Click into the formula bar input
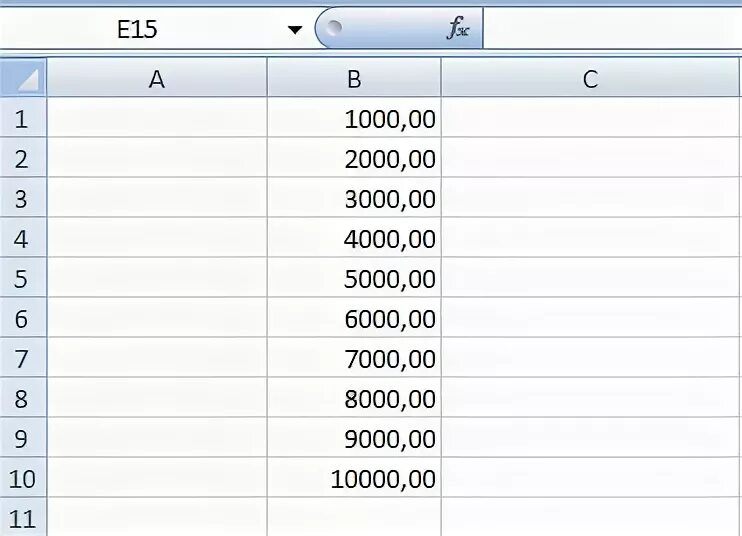This screenshot has height=536, width=742. pyautogui.click(x=612, y=28)
